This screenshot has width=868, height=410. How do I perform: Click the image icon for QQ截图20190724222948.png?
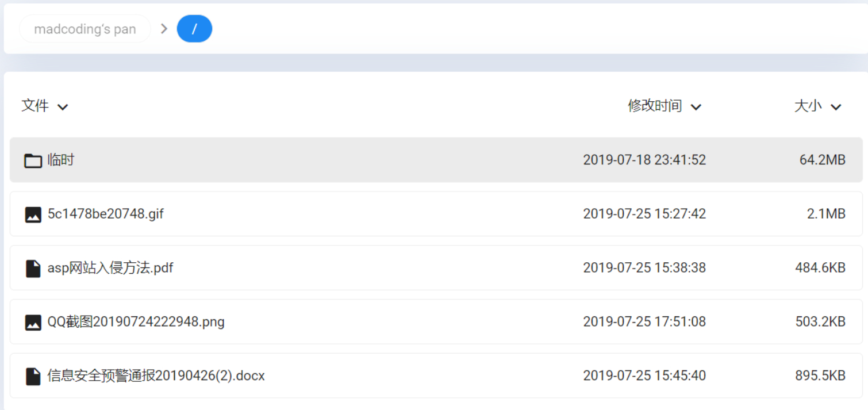pyautogui.click(x=33, y=322)
